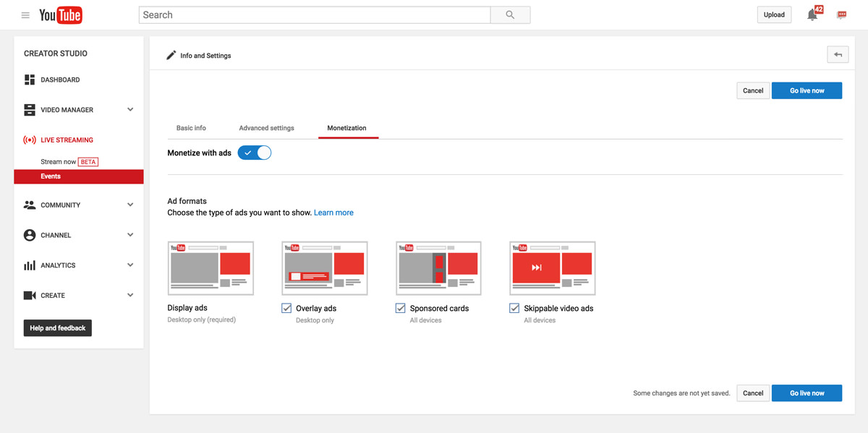Click the search magnifier button
Screen dimensions: 868x433
510,15
